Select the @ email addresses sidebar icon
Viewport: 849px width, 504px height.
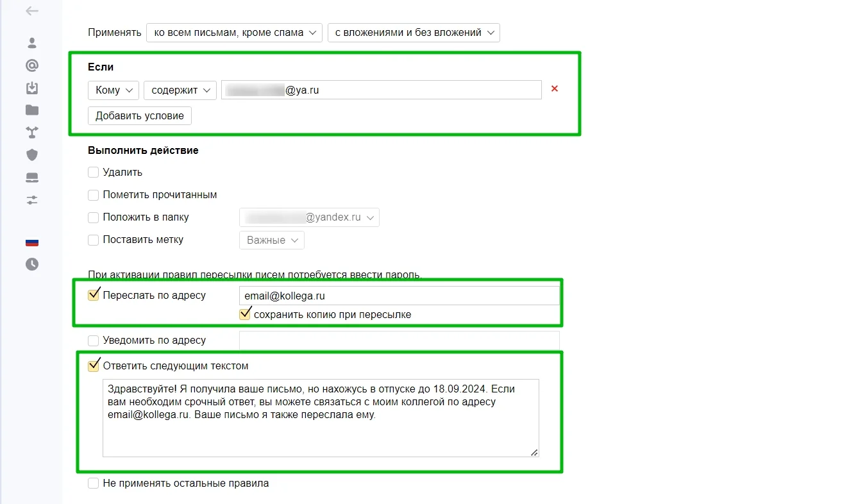[32, 65]
